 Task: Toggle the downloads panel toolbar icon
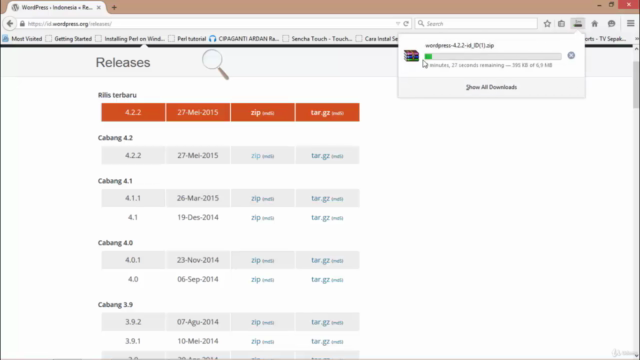(x=578, y=24)
